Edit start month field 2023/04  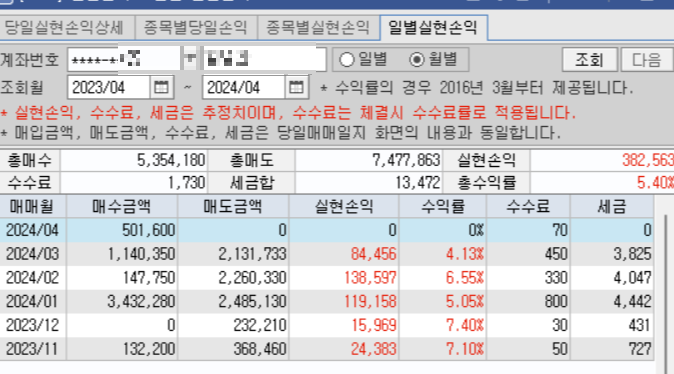[108, 88]
